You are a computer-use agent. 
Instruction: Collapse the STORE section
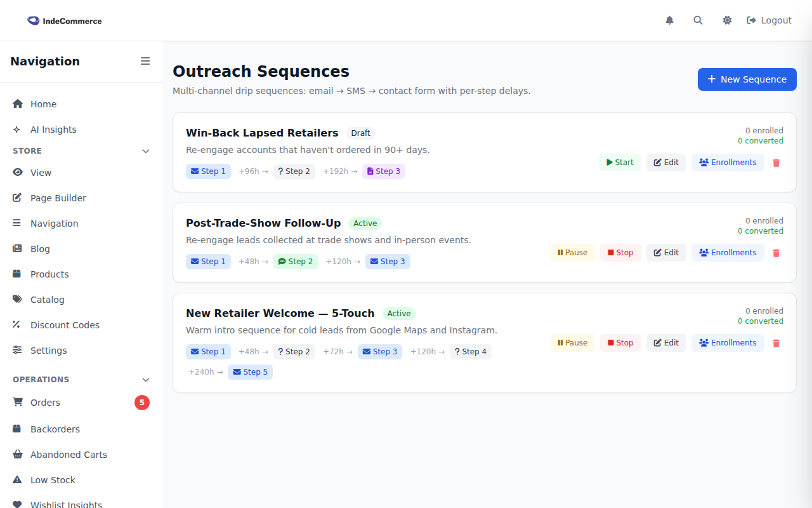point(146,151)
